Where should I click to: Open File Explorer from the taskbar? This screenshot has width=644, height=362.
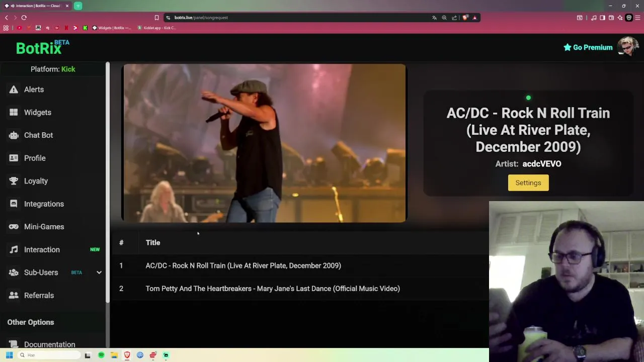click(114, 355)
